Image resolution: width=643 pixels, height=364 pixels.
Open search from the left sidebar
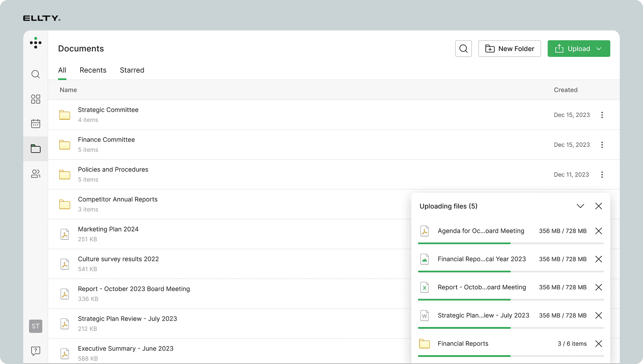click(x=35, y=74)
